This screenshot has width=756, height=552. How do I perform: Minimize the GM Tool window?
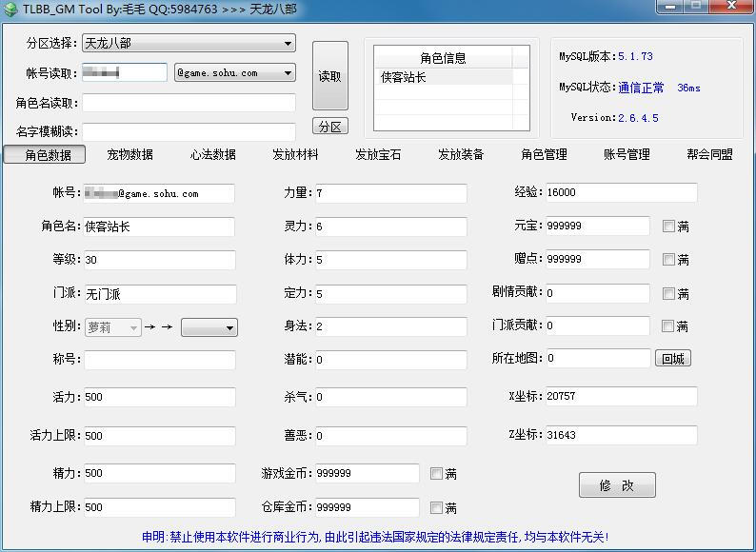669,8
